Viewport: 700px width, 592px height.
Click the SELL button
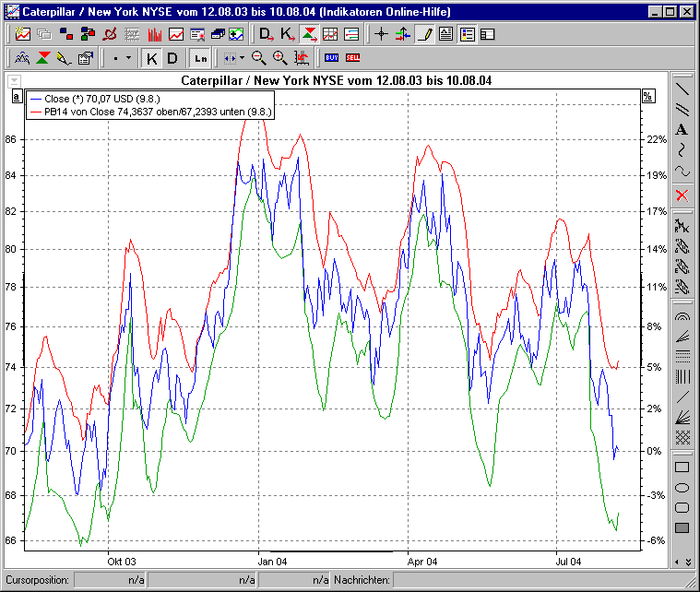pyautogui.click(x=352, y=58)
